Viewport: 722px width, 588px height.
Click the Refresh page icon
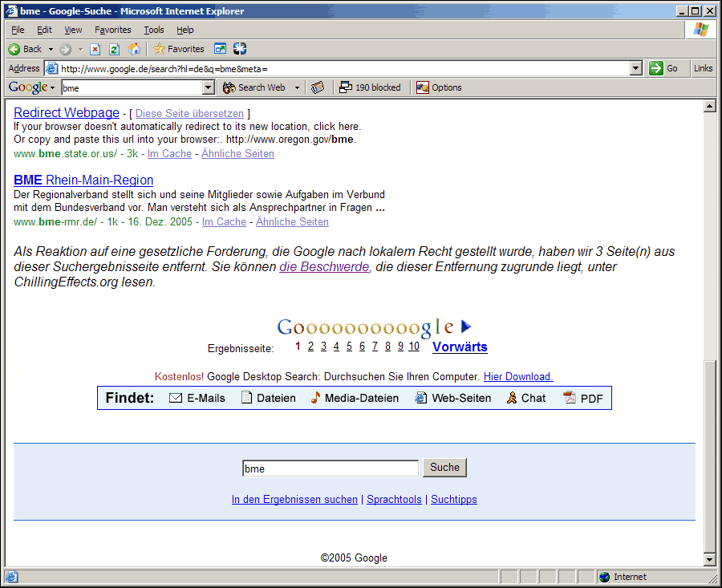pos(114,49)
